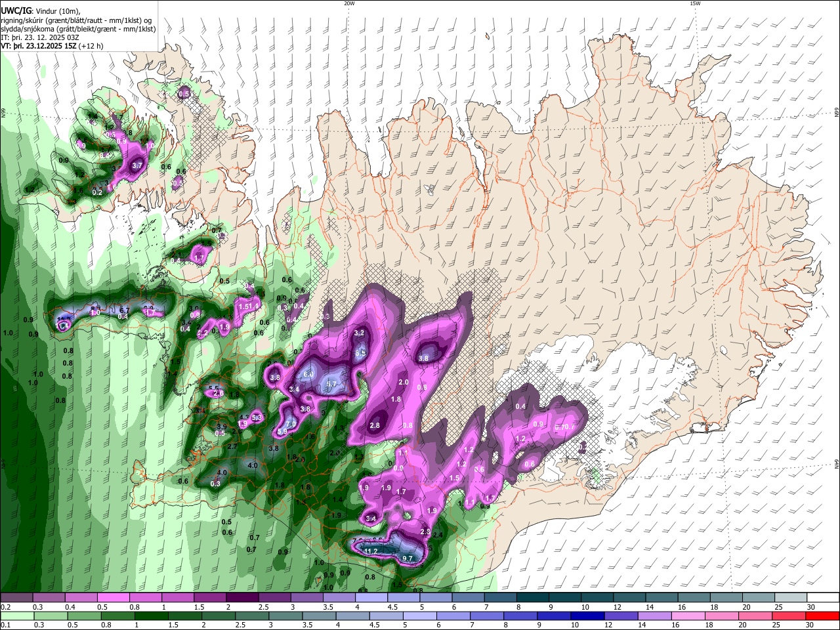The image size is (840, 630).
Task: Select the red lower legend swatch after 30
Action: [x=822, y=616]
